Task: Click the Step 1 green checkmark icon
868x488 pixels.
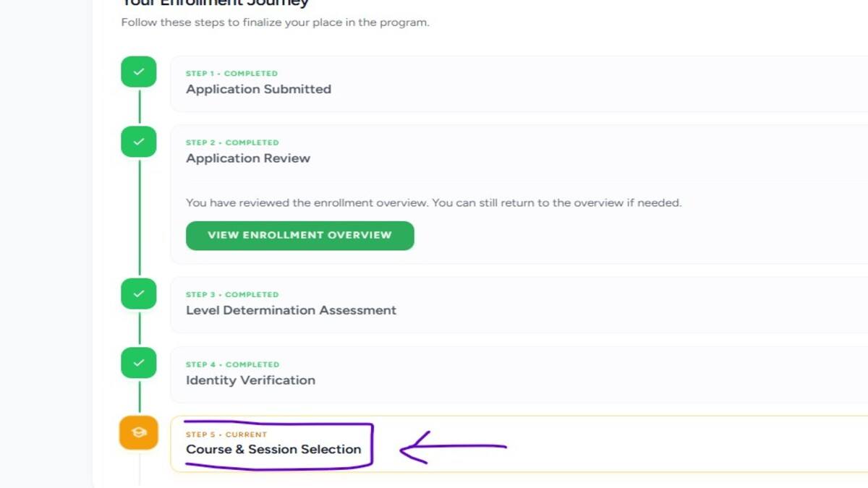Action: 139,72
